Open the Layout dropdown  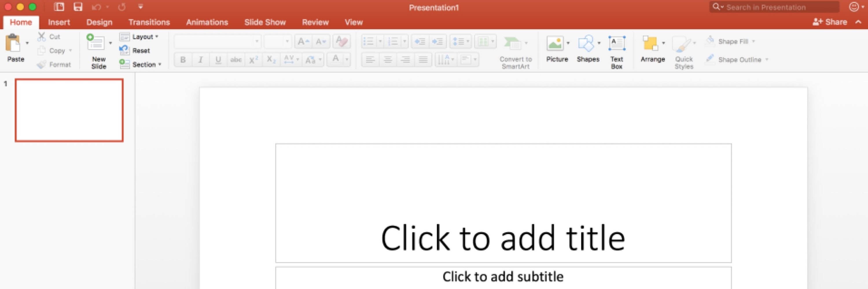139,37
